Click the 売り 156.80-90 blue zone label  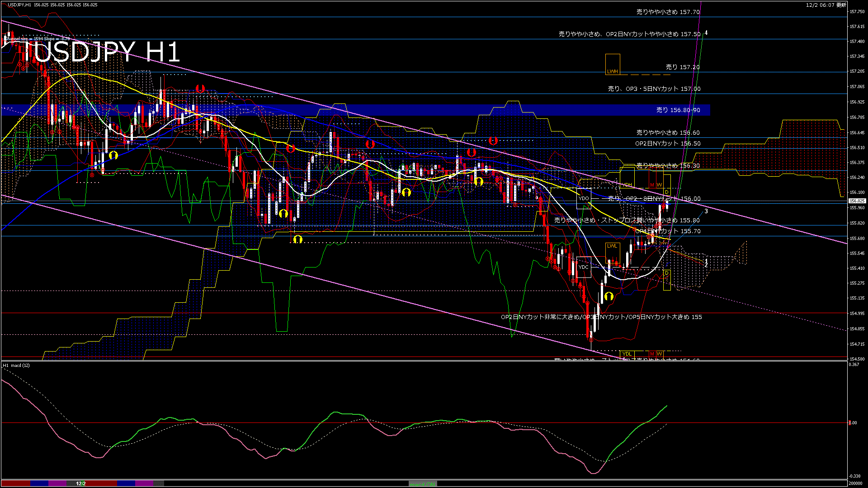(x=678, y=110)
